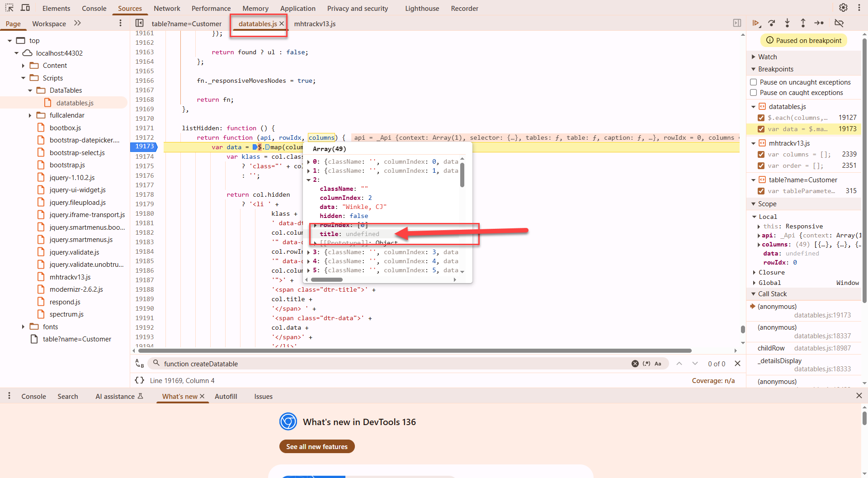The image size is (868, 478).
Task: Close the bottom drawer panel
Action: (x=859, y=396)
